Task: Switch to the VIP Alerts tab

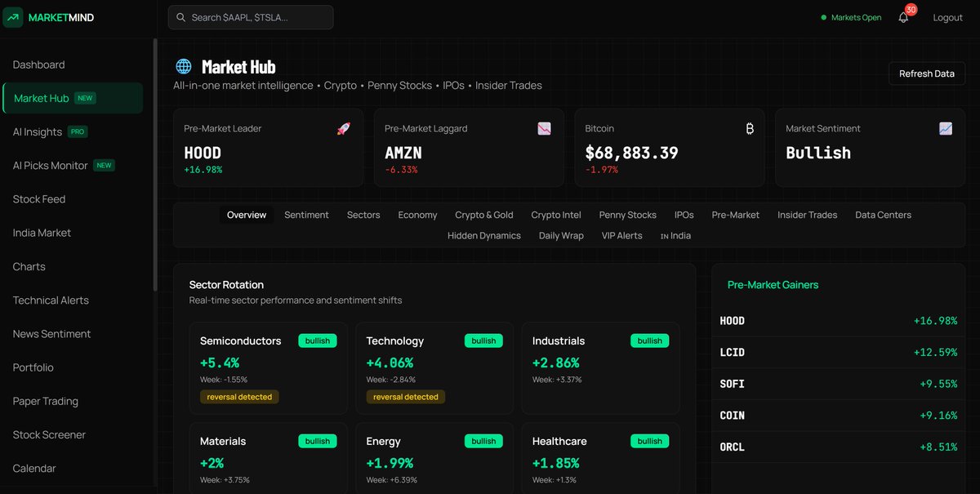Action: [622, 235]
